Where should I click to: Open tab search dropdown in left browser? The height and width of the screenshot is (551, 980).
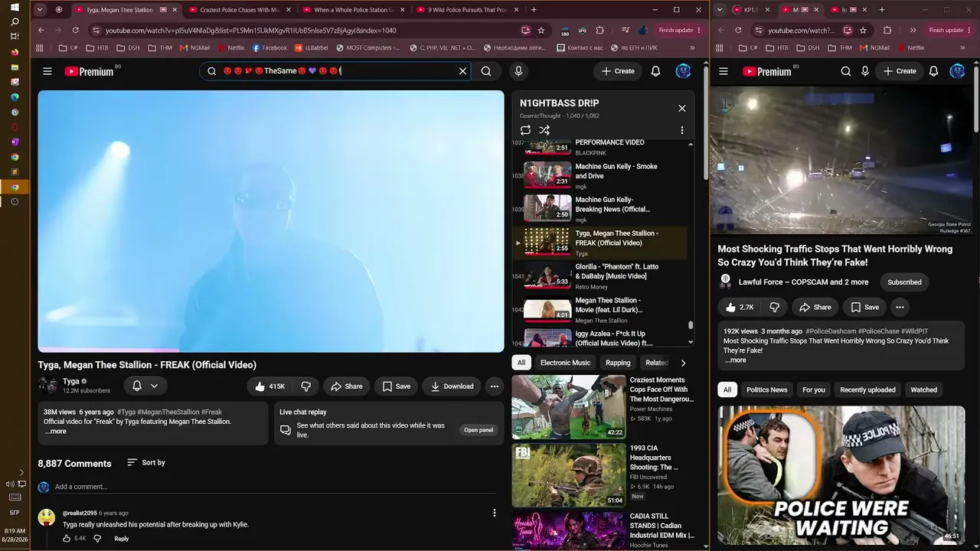tap(40, 10)
